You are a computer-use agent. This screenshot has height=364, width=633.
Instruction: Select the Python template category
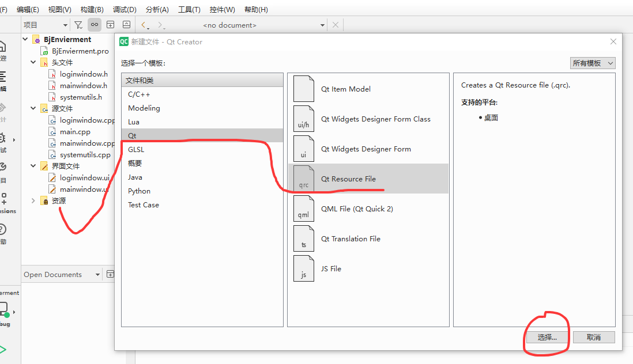tap(202, 191)
